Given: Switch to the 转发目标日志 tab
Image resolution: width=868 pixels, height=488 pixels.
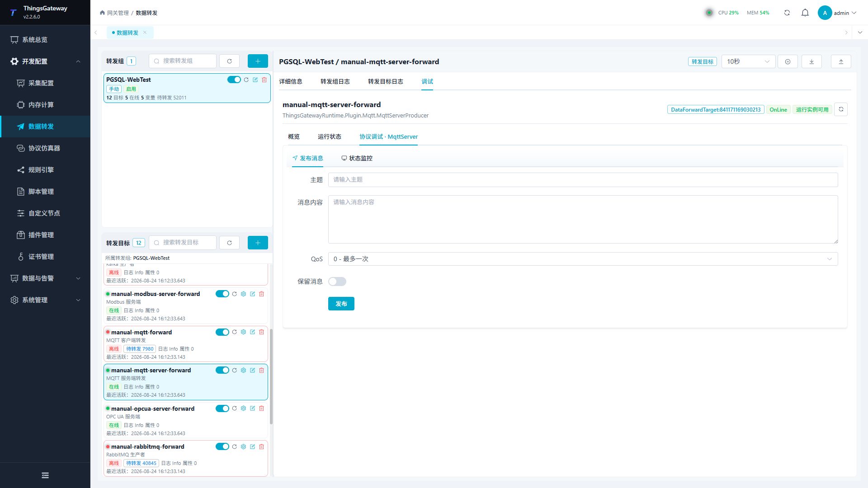Looking at the screenshot, I should click(386, 81).
